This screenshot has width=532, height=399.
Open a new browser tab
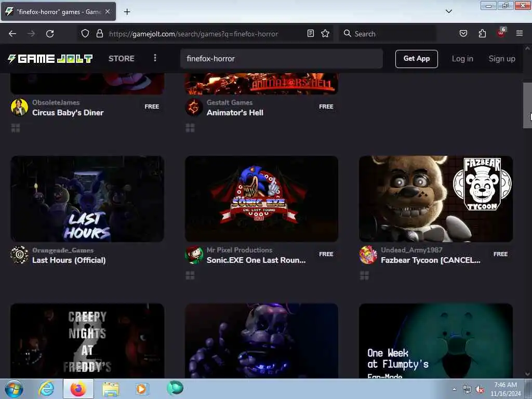(x=127, y=12)
